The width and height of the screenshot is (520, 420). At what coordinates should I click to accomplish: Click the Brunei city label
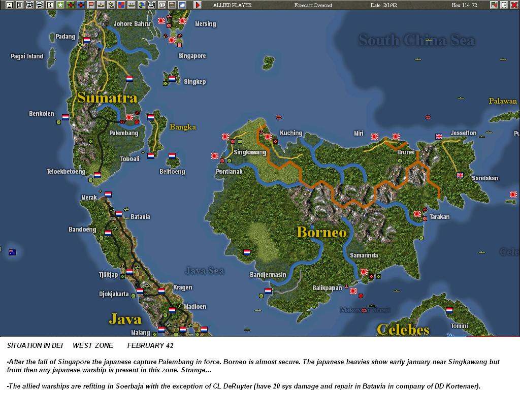click(x=406, y=152)
